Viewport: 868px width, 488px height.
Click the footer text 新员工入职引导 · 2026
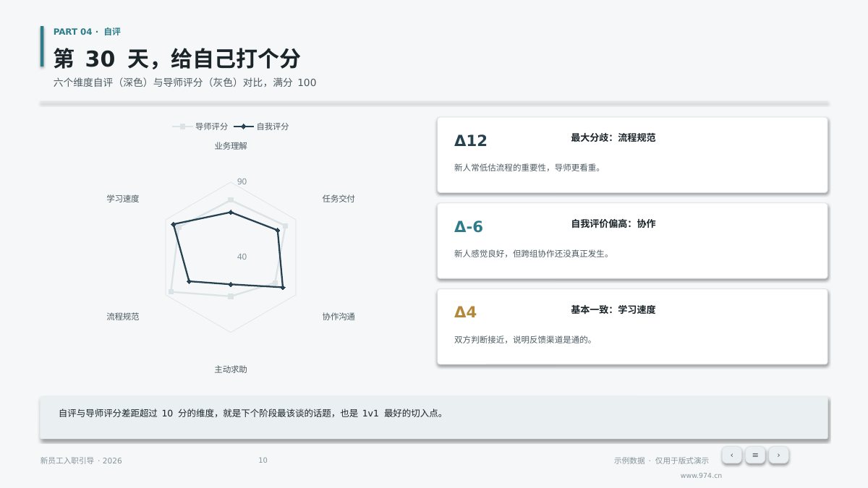[x=81, y=461]
